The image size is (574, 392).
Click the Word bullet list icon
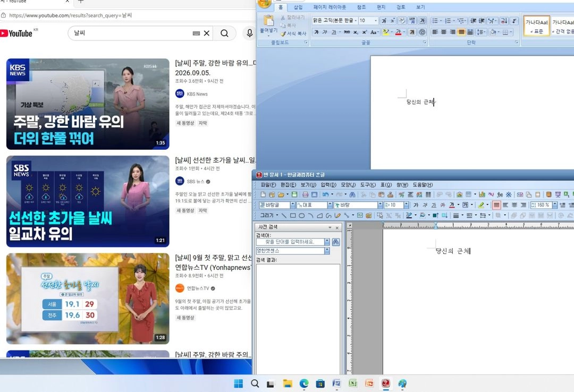coord(435,21)
